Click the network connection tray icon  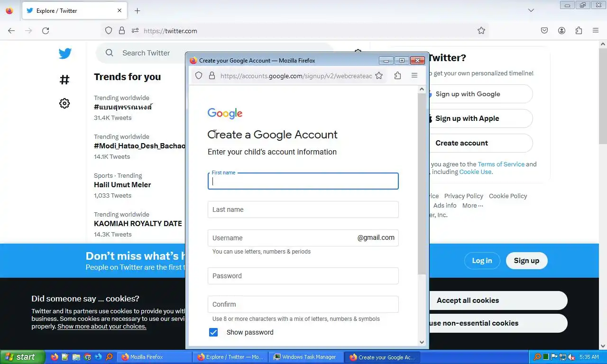pyautogui.click(x=563, y=357)
